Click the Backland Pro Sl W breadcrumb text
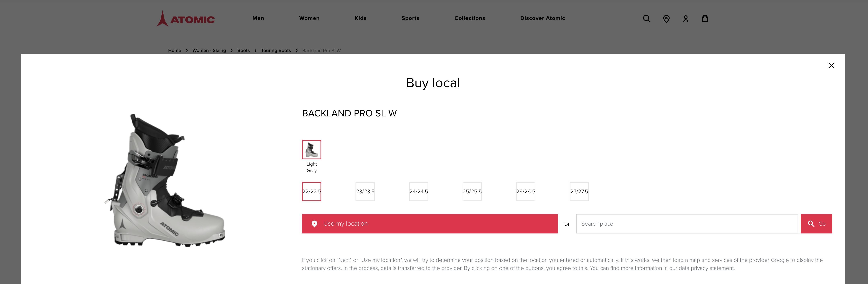Viewport: 868px width, 284px height. (321, 51)
